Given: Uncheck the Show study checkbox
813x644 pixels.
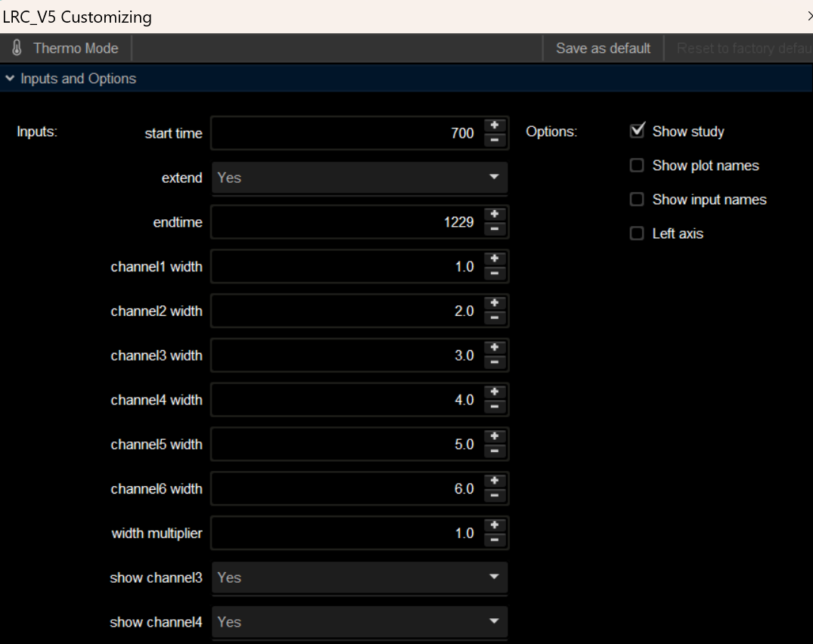Looking at the screenshot, I should click(x=637, y=132).
